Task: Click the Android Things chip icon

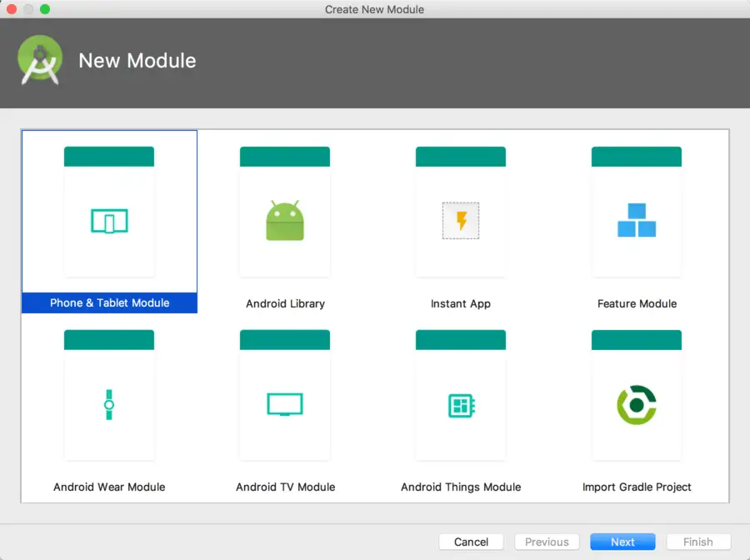Action: 461,404
